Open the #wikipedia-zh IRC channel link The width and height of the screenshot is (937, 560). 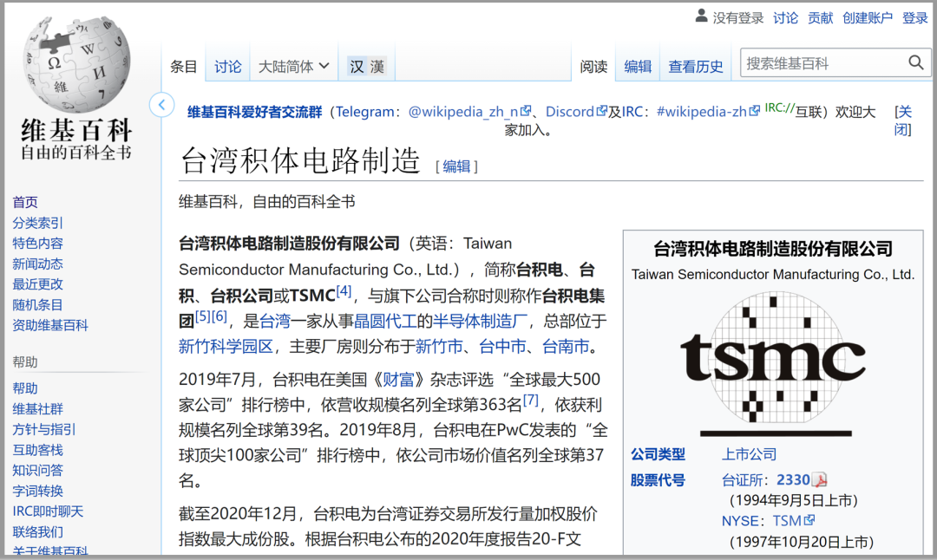click(x=702, y=112)
